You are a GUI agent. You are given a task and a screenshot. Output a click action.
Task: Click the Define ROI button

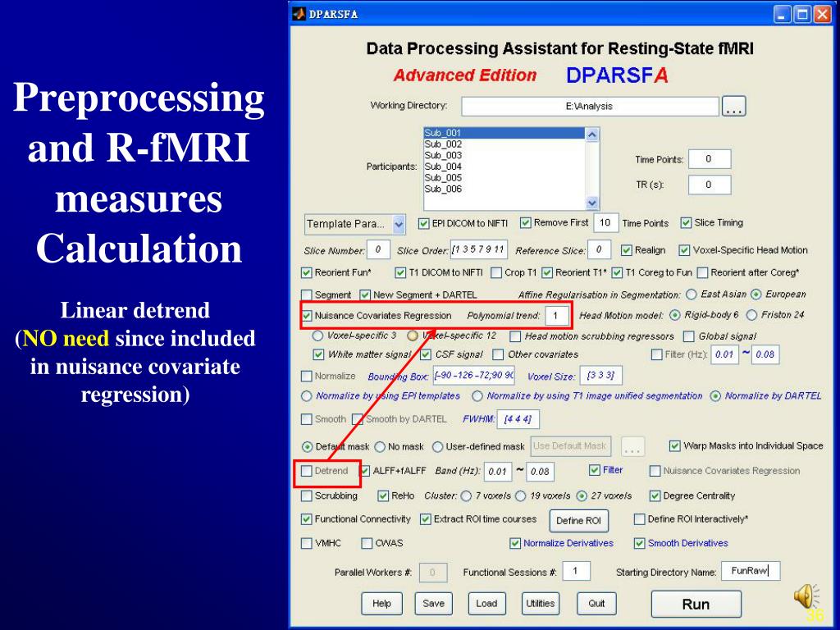click(x=578, y=521)
